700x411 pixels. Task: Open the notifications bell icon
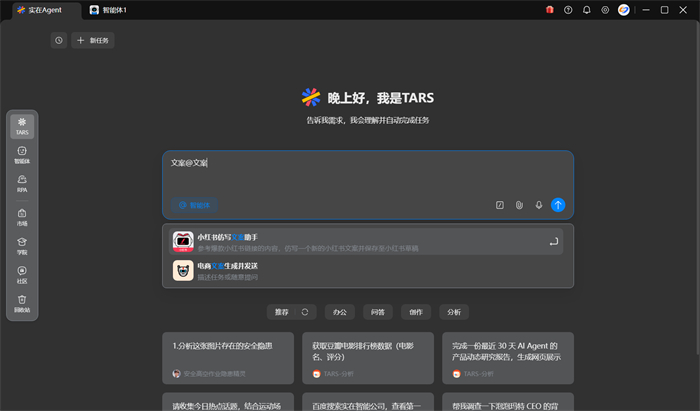click(x=587, y=9)
